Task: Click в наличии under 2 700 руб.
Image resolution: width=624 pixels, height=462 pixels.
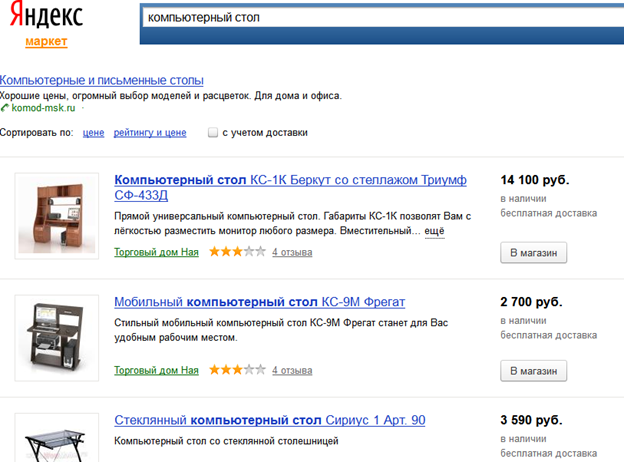Action: tap(523, 320)
